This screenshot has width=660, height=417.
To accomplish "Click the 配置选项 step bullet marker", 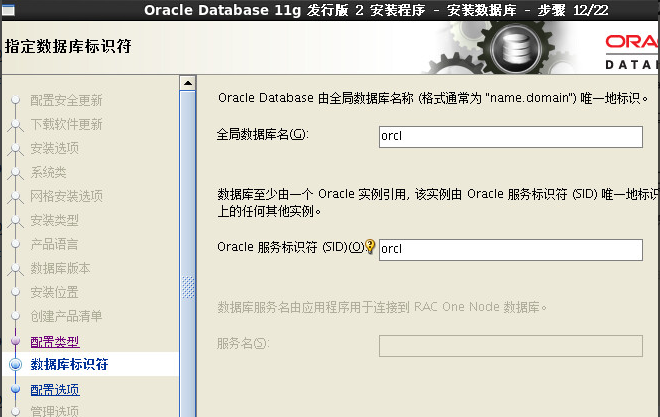I will (x=16, y=389).
